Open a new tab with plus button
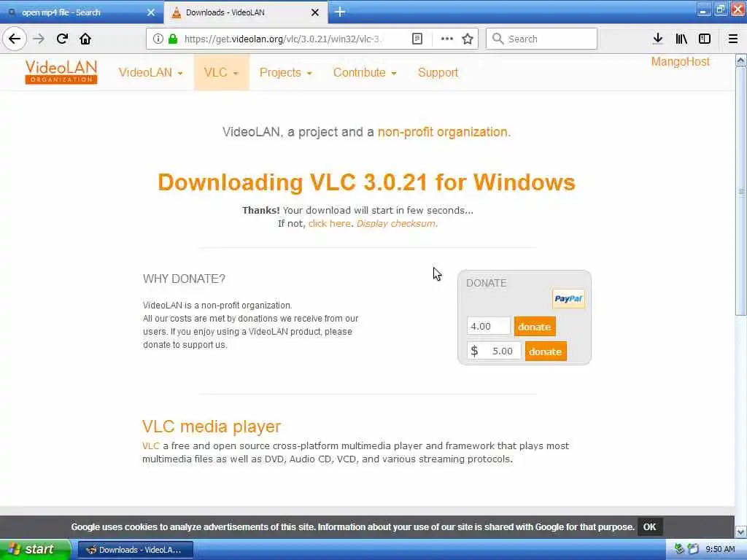This screenshot has height=560, width=747. pyautogui.click(x=340, y=12)
